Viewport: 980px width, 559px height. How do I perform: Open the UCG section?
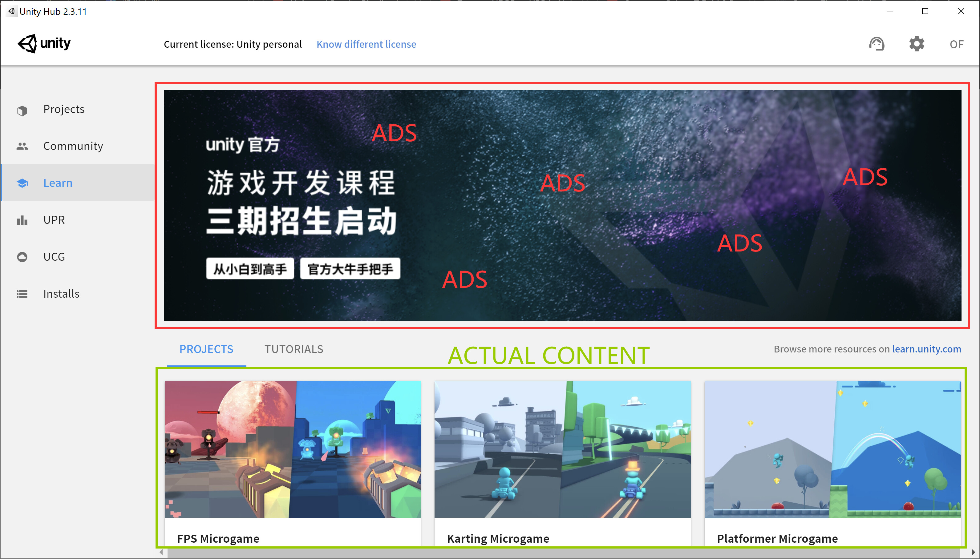[54, 256]
